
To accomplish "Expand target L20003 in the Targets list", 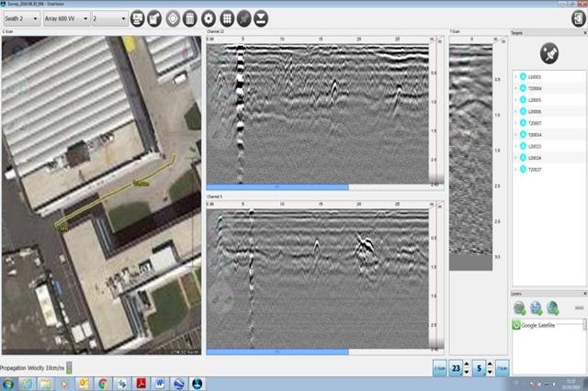I will 515,76.
